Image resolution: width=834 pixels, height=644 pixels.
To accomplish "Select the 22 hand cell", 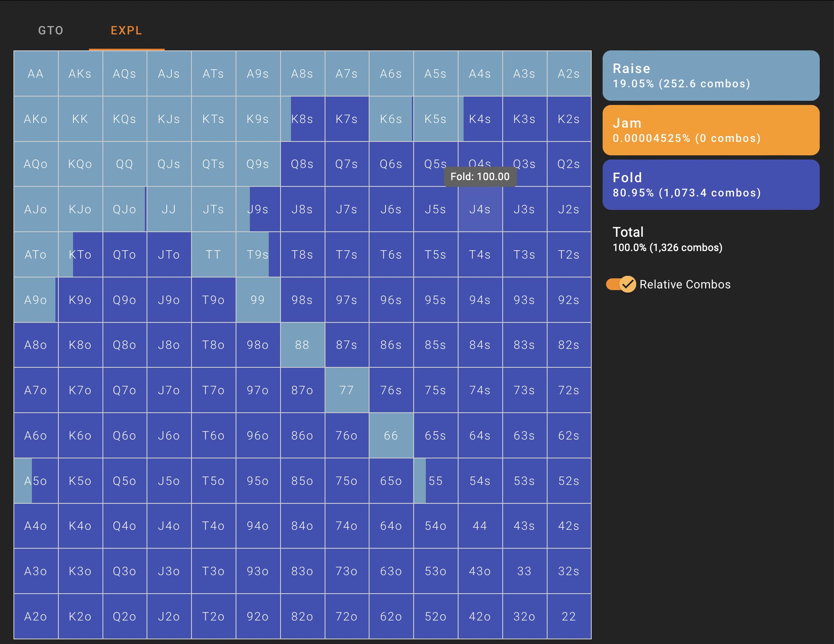I will coord(569,616).
